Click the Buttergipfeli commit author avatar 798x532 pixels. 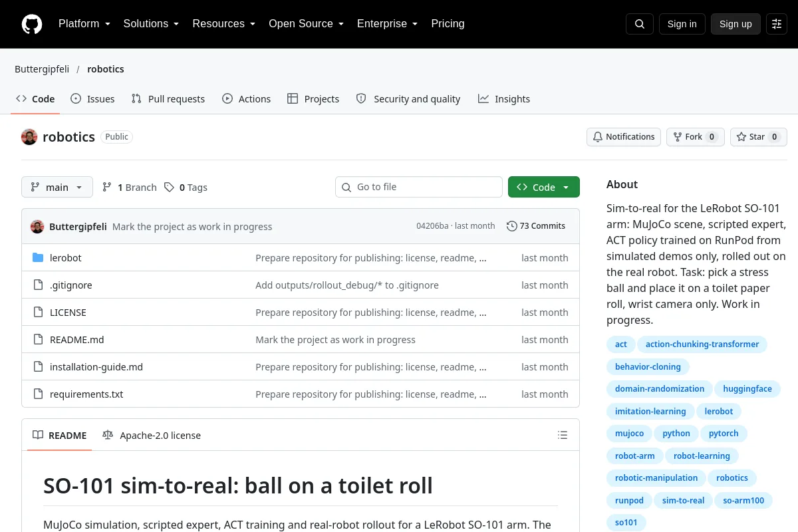pos(37,226)
